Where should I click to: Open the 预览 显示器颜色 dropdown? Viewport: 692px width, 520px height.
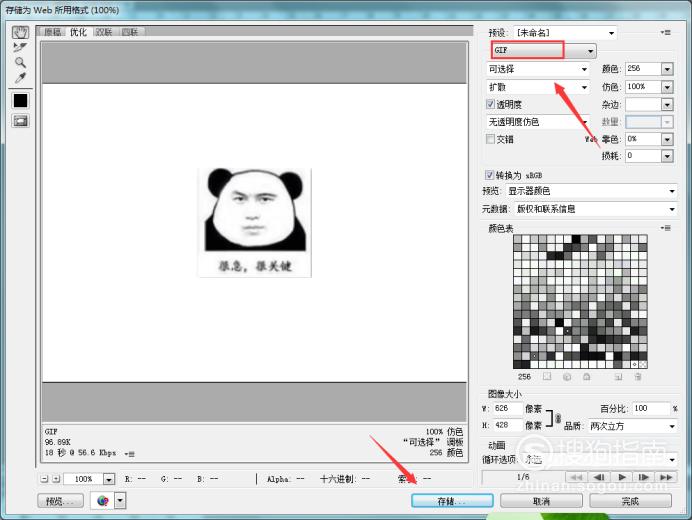point(591,191)
